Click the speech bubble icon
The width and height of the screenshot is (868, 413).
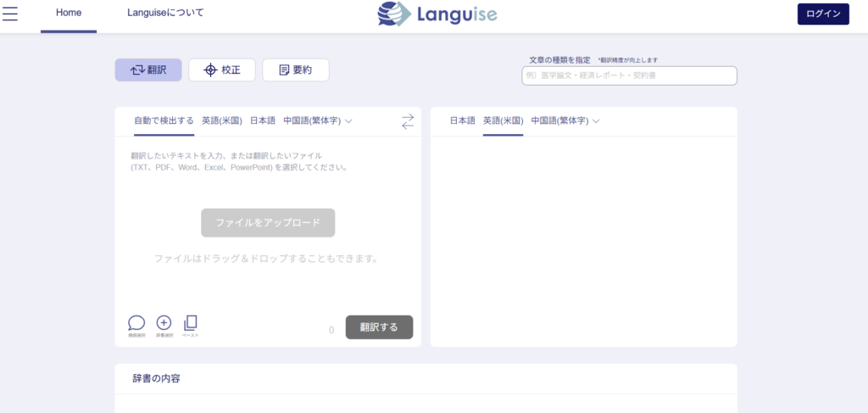[x=136, y=323]
